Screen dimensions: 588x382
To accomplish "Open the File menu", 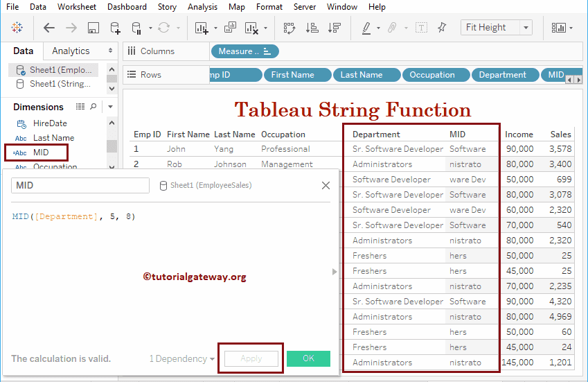I will [x=12, y=7].
